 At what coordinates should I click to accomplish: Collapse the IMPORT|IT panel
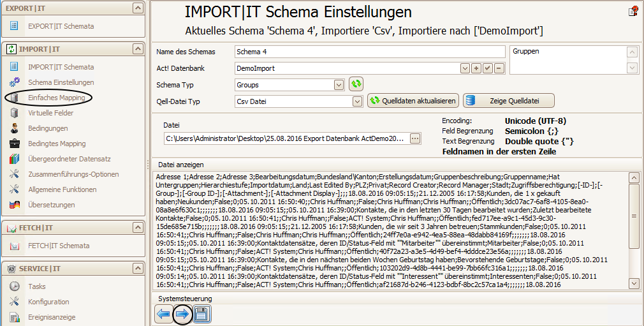coord(138,49)
